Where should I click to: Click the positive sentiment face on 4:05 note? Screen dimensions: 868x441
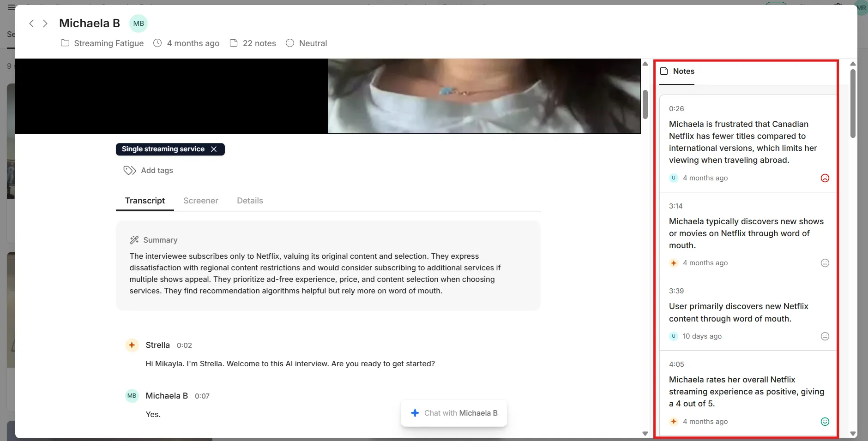(825, 422)
